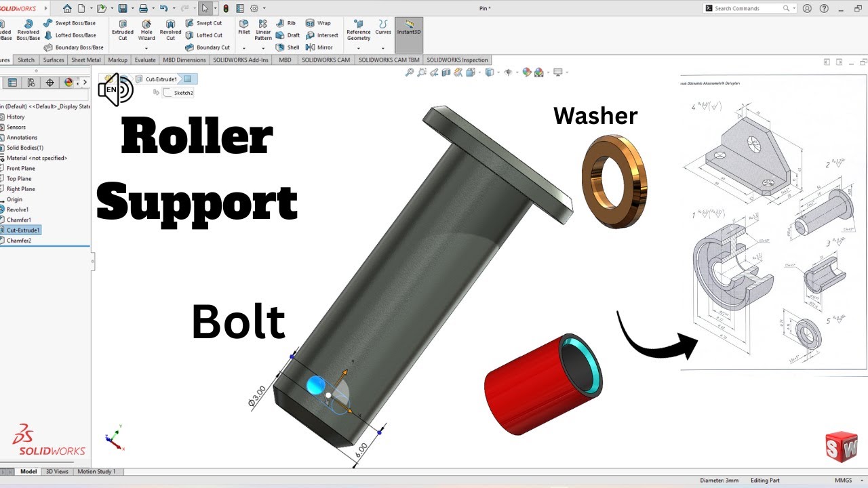Open the Reference Geometry tool
The height and width of the screenshot is (488, 868).
359,28
